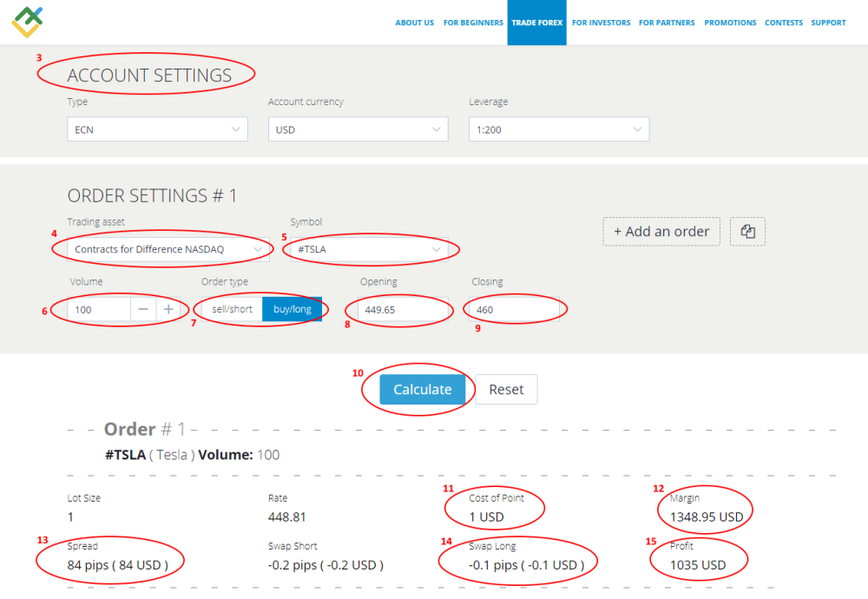Click the LiteFinance logo icon
Image resolution: width=868 pixels, height=599 pixels.
28,22
